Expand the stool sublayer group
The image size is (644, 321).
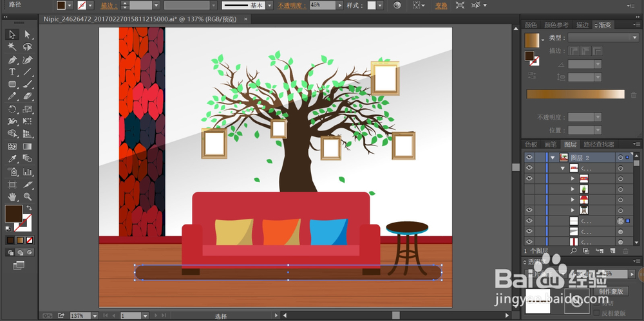pos(573,210)
